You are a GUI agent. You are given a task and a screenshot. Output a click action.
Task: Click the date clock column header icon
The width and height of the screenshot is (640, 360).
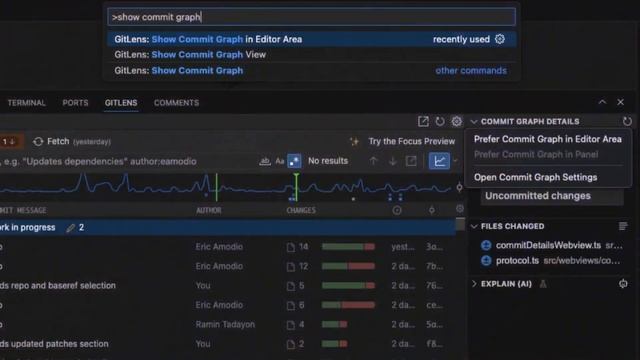point(397,210)
